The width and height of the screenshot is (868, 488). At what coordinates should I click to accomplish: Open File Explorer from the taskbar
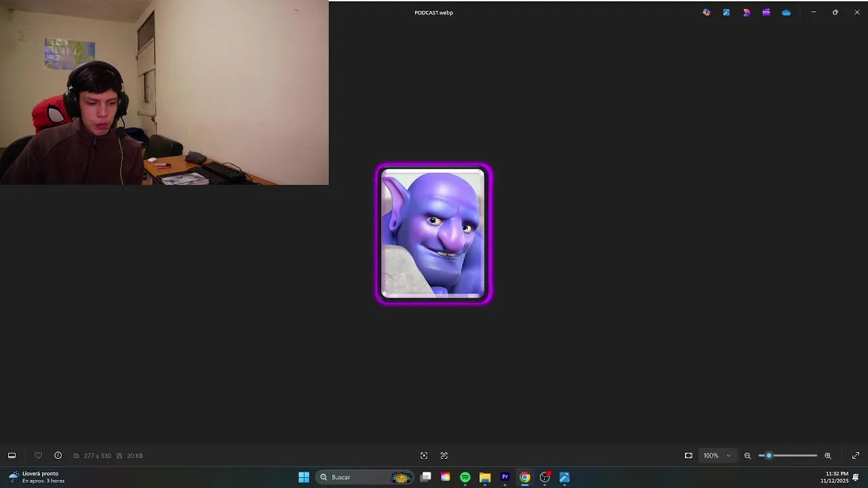click(x=485, y=477)
